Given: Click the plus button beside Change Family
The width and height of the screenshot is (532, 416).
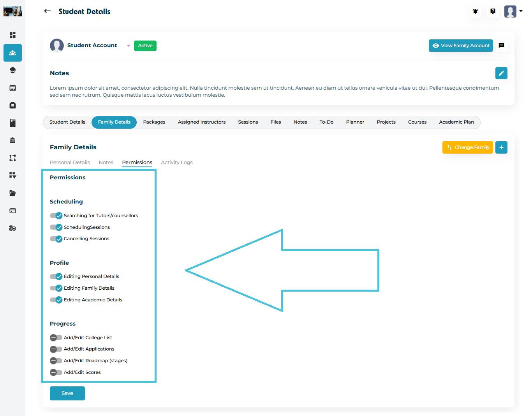Looking at the screenshot, I should [x=501, y=147].
